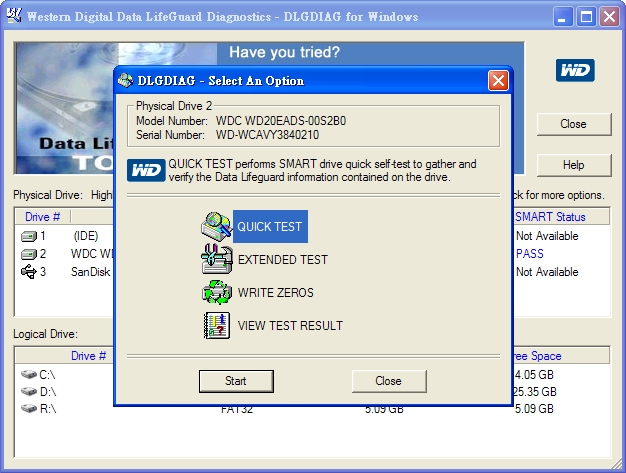Image resolution: width=626 pixels, height=473 pixels.
Task: Click Close button in Select An Option dialog
Action: pos(389,381)
